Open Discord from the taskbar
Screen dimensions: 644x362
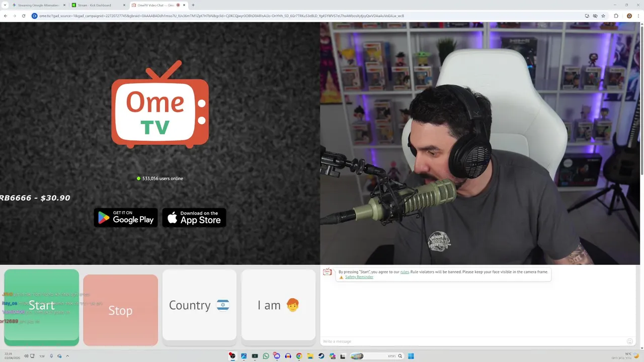tap(277, 356)
